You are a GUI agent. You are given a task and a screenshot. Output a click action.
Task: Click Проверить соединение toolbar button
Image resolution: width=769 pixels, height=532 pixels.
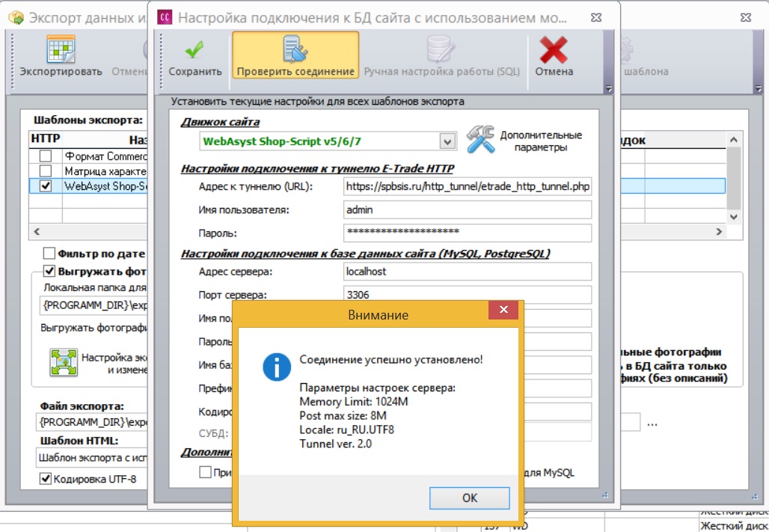click(295, 55)
